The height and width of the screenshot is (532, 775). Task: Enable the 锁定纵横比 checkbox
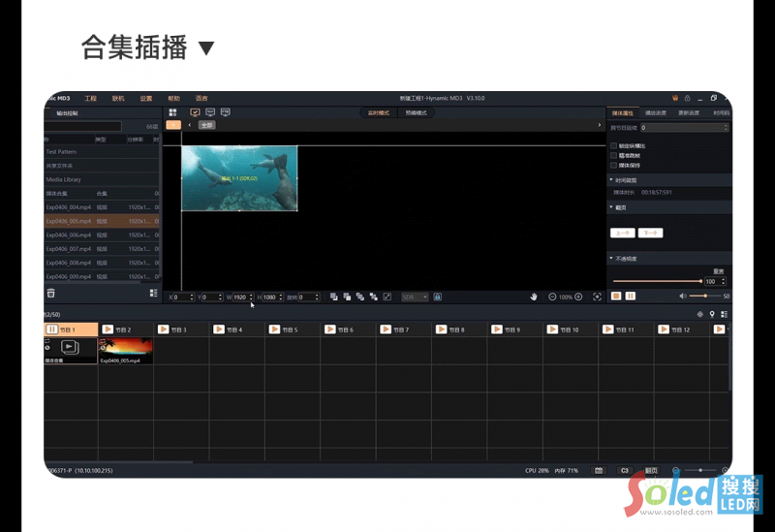613,146
